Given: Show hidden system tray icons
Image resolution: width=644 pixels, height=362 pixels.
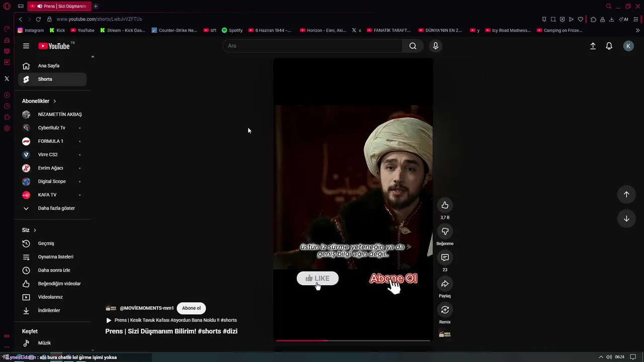Looking at the screenshot, I should (x=600, y=357).
